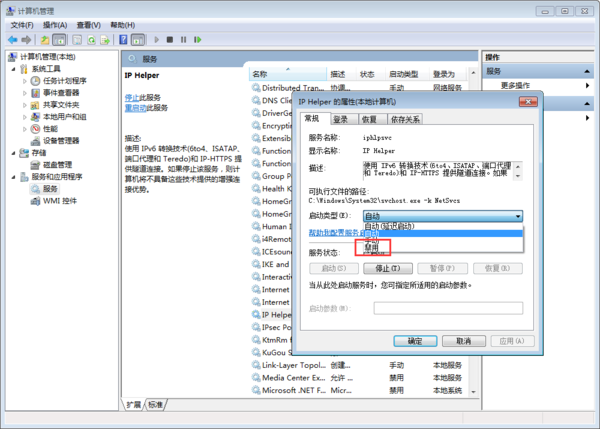Select the Microsoft .NET F... service row
This screenshot has height=429, width=600.
click(360, 390)
